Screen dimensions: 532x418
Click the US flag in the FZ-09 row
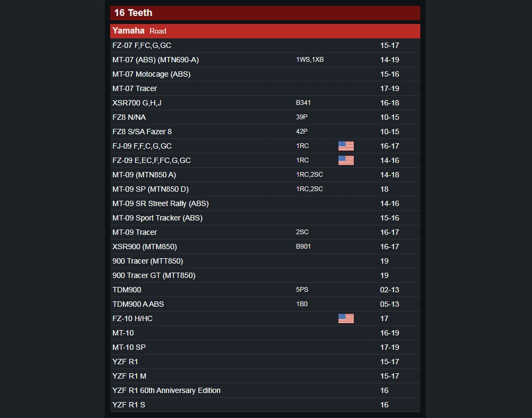click(346, 160)
